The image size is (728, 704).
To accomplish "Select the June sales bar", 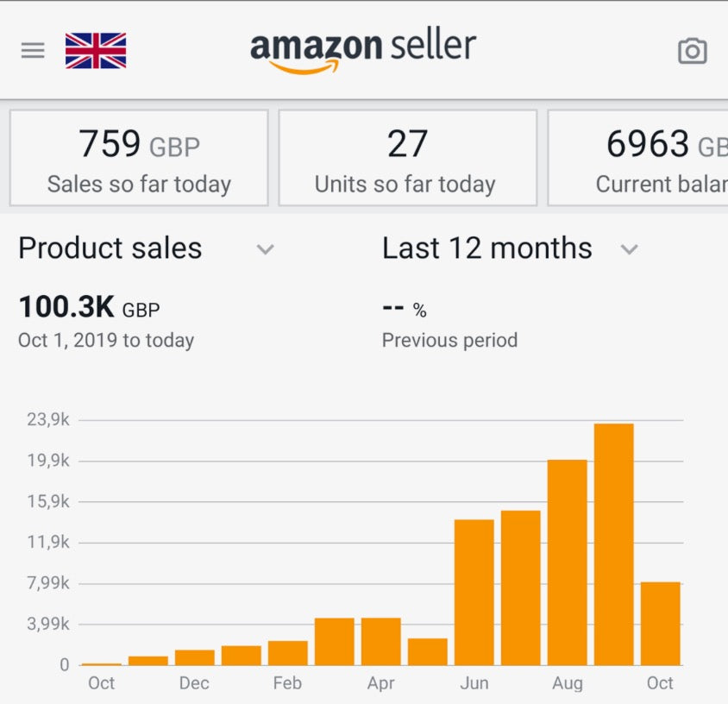I will point(474,592).
